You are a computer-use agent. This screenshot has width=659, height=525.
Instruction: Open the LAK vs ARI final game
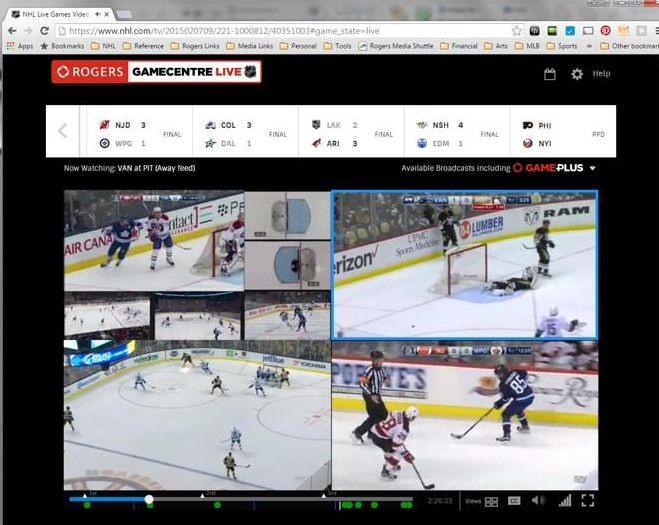351,134
